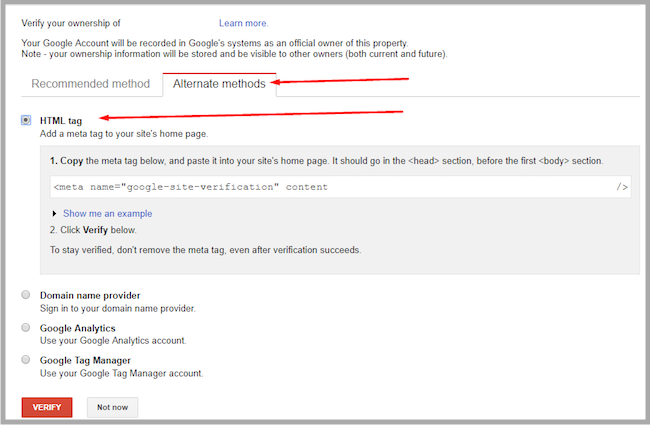The image size is (650, 425).
Task: Expand the Show me an example triangle
Action: [54, 214]
